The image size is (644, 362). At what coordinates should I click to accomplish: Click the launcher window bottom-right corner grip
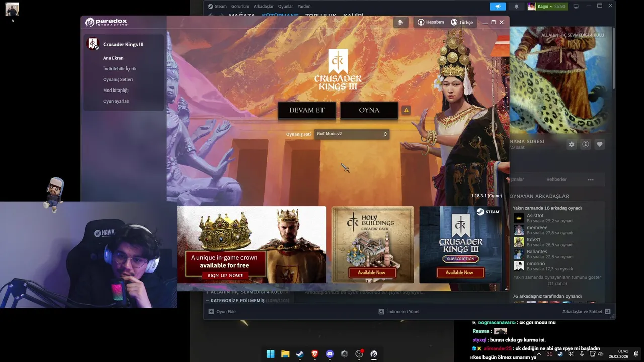click(506, 288)
